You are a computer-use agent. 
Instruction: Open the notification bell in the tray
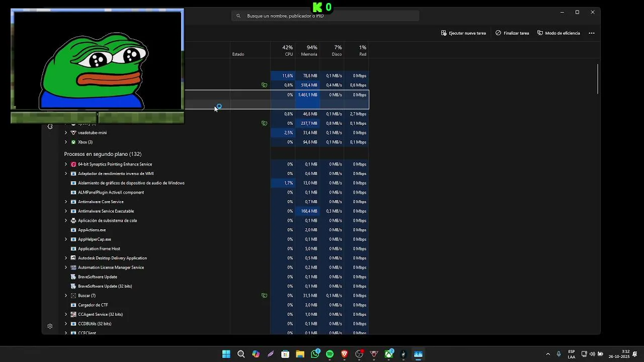point(635,354)
